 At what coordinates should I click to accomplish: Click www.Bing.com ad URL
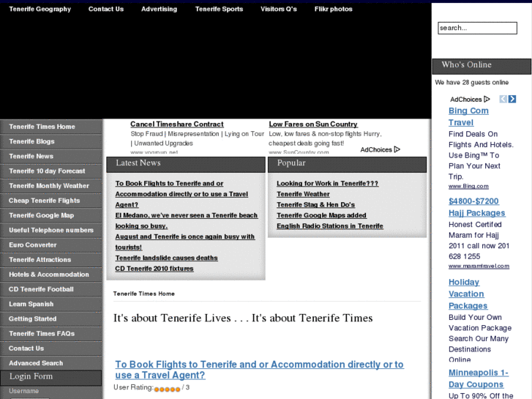click(x=468, y=186)
